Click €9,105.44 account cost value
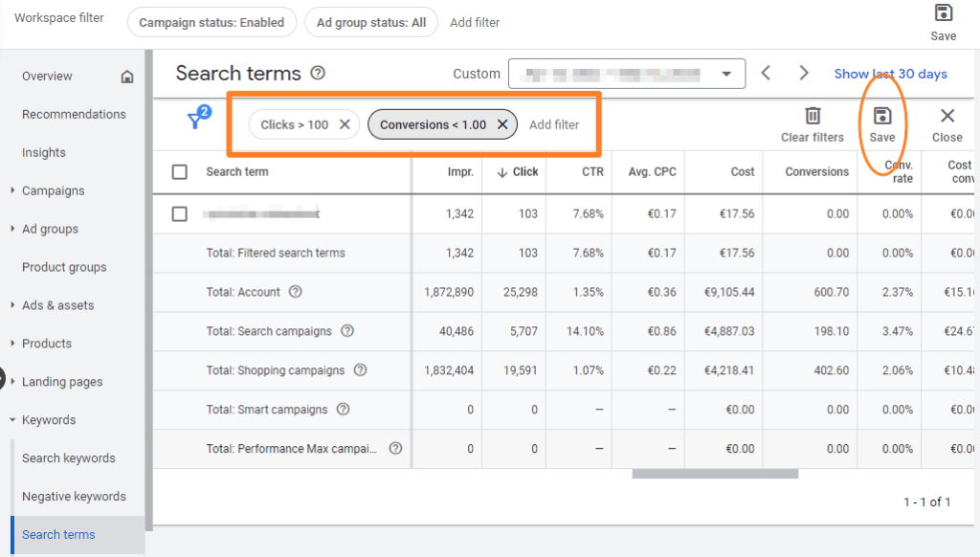 (x=728, y=292)
